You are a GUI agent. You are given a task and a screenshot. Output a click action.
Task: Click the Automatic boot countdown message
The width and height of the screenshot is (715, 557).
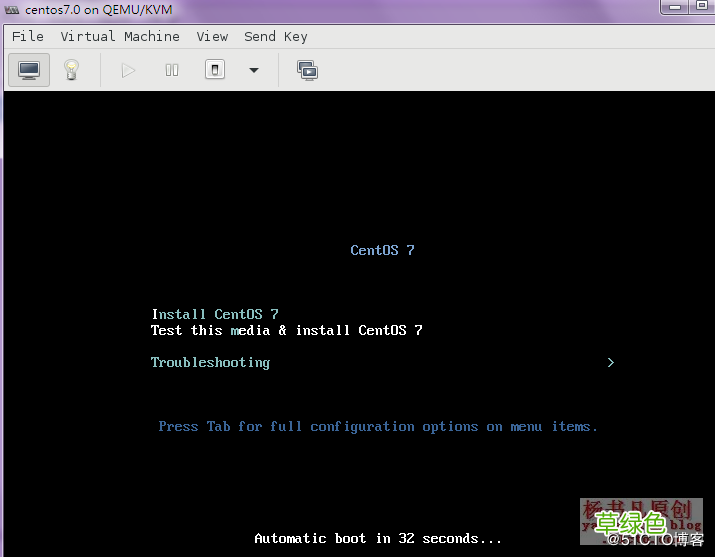click(x=377, y=538)
